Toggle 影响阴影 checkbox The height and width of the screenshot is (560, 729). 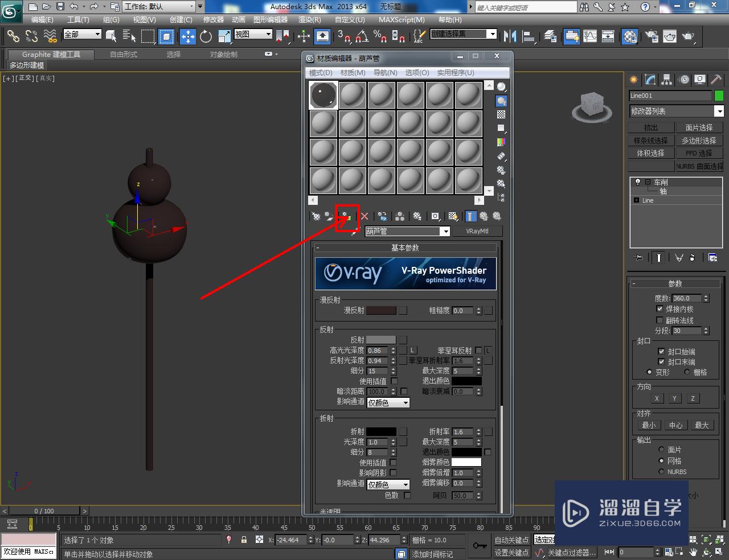(x=393, y=473)
